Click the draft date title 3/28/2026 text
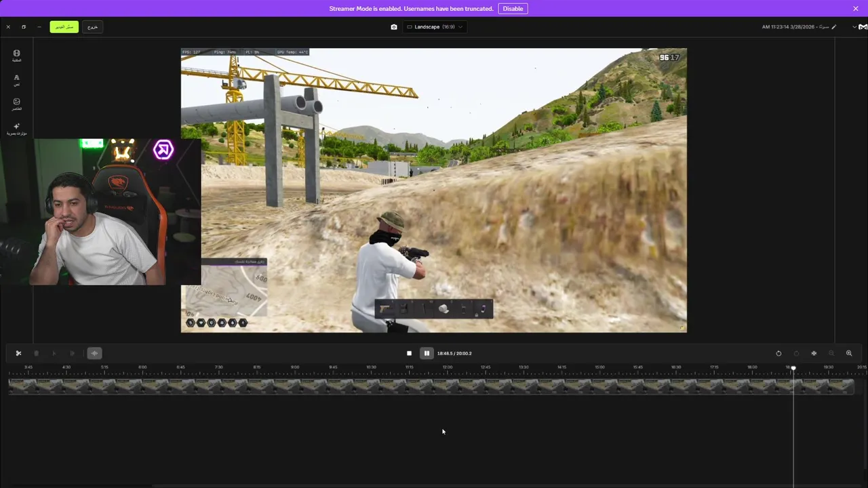 tap(795, 27)
